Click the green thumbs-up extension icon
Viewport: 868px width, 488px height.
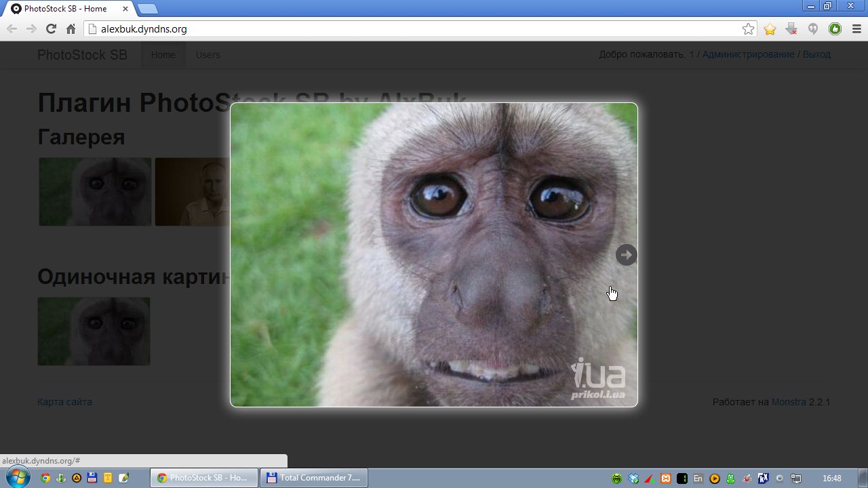click(835, 29)
